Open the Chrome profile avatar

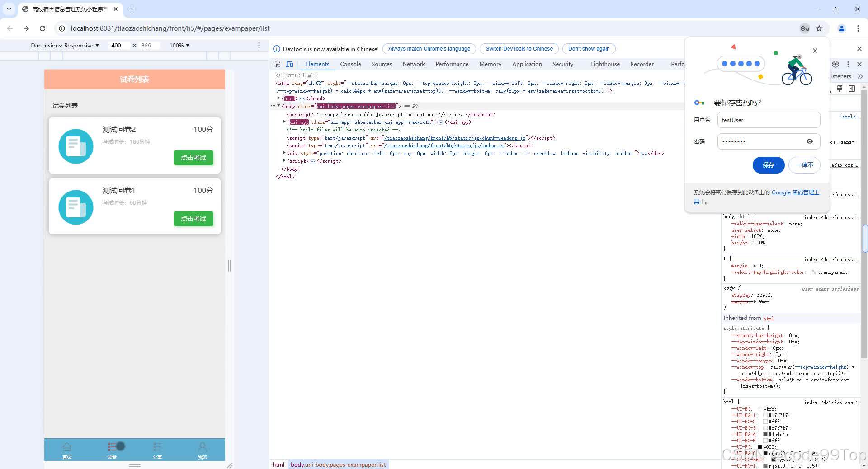tap(842, 28)
